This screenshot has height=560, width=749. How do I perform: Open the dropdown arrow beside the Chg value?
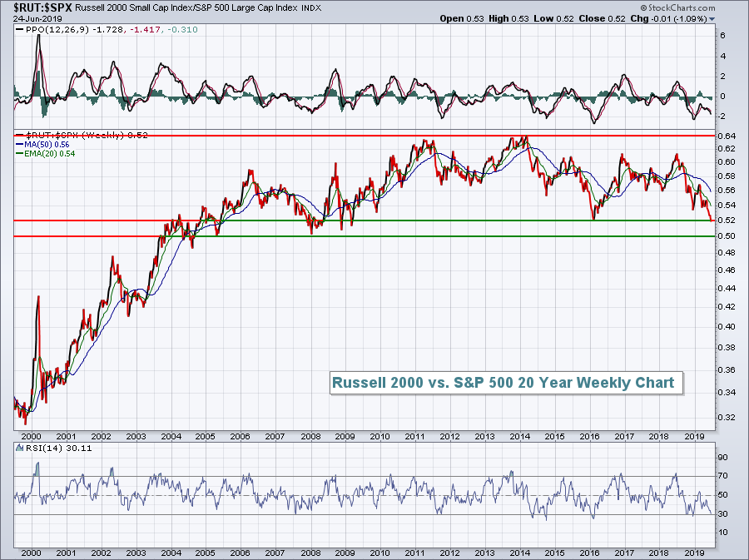pyautogui.click(x=712, y=19)
